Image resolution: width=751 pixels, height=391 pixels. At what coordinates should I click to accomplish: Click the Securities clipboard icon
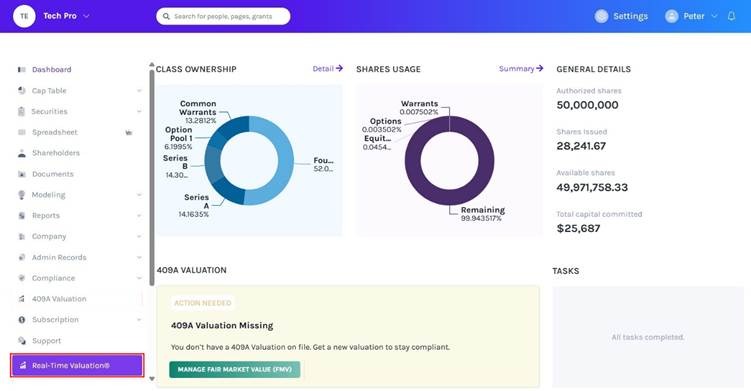[x=21, y=111]
